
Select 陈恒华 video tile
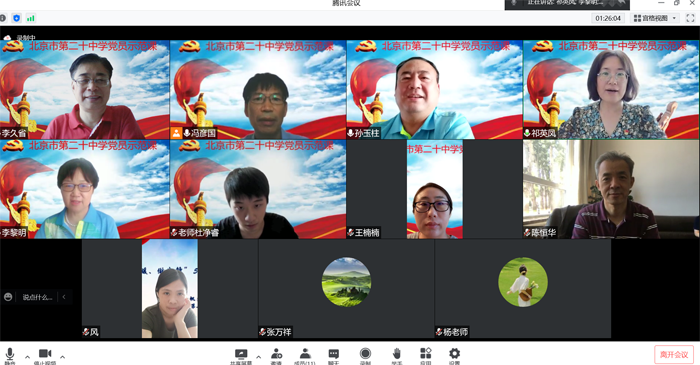pyautogui.click(x=611, y=189)
